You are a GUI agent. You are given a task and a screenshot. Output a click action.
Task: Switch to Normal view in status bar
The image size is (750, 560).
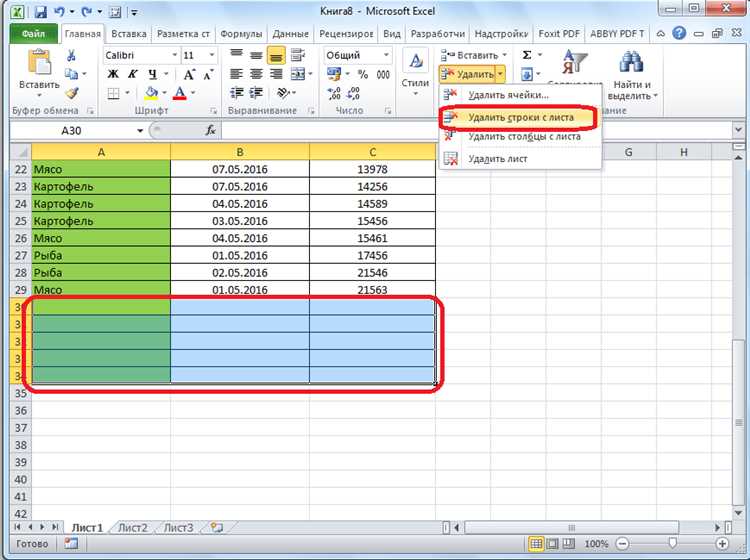(x=536, y=544)
